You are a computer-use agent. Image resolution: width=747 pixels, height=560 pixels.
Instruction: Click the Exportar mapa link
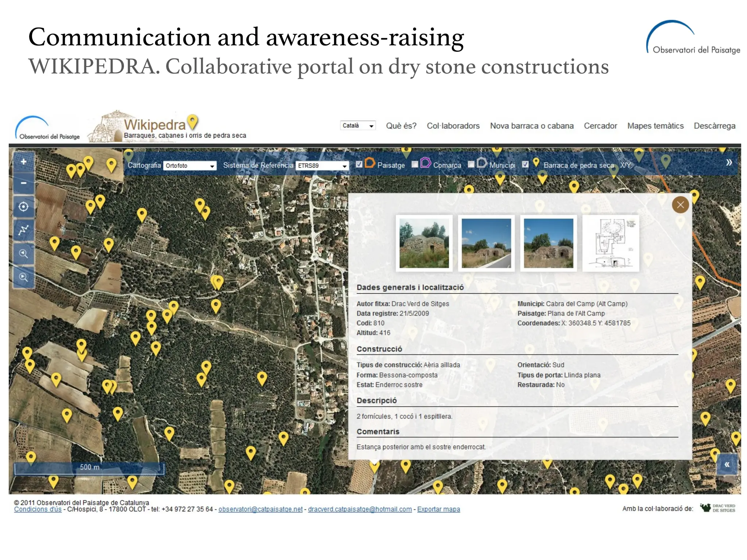coord(438,509)
